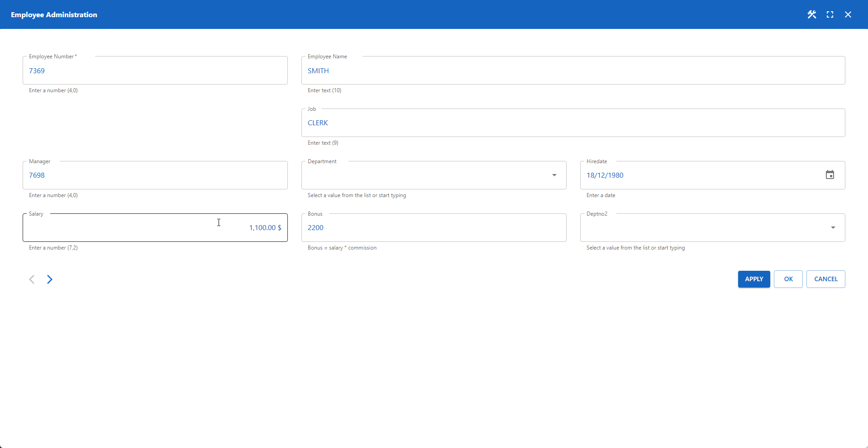Navigate to the next employee record
This screenshot has width=868, height=448.
tap(50, 279)
